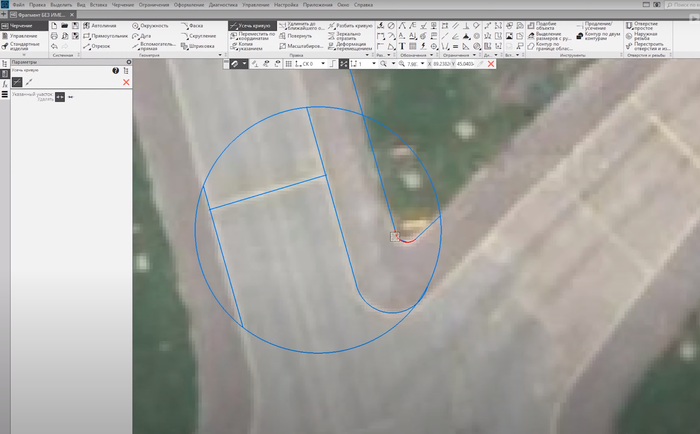Select the Автолиния drawing tool

coord(104,25)
